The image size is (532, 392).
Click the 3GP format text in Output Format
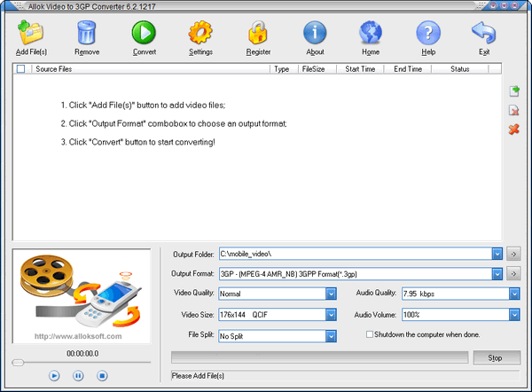[x=288, y=274]
